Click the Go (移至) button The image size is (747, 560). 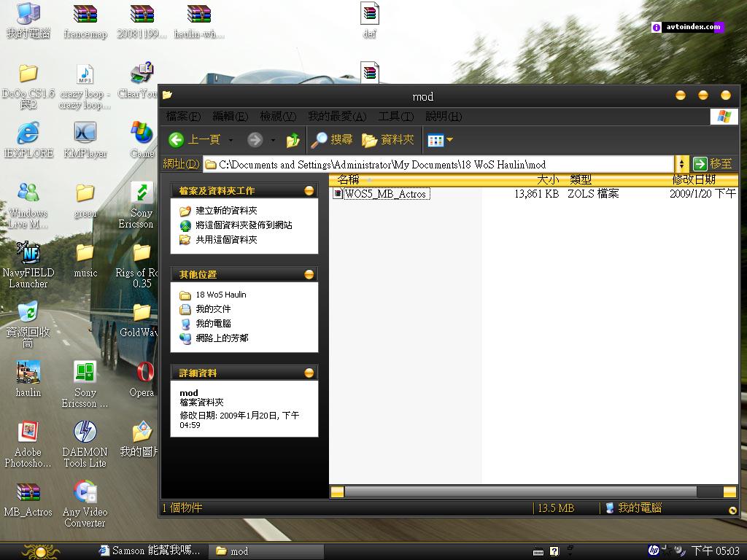coord(712,164)
